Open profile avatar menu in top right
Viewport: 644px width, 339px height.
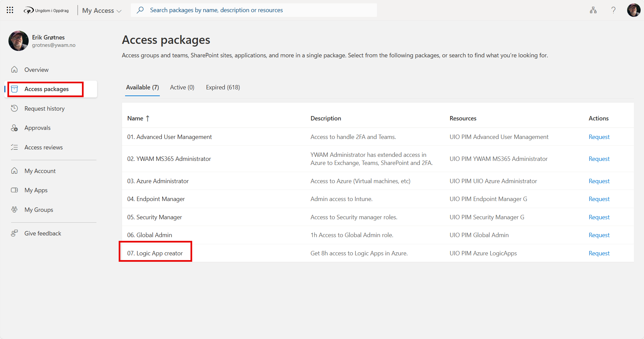pyautogui.click(x=634, y=10)
